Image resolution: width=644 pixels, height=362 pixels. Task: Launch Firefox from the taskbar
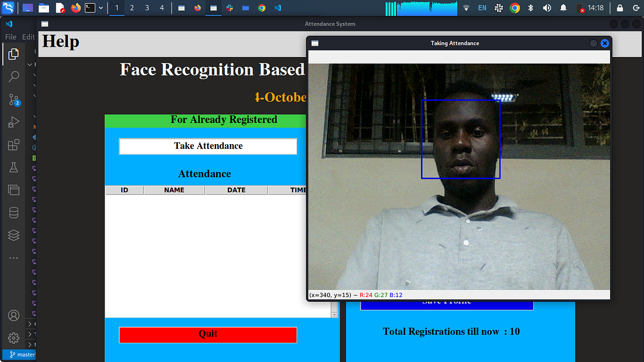click(x=76, y=8)
